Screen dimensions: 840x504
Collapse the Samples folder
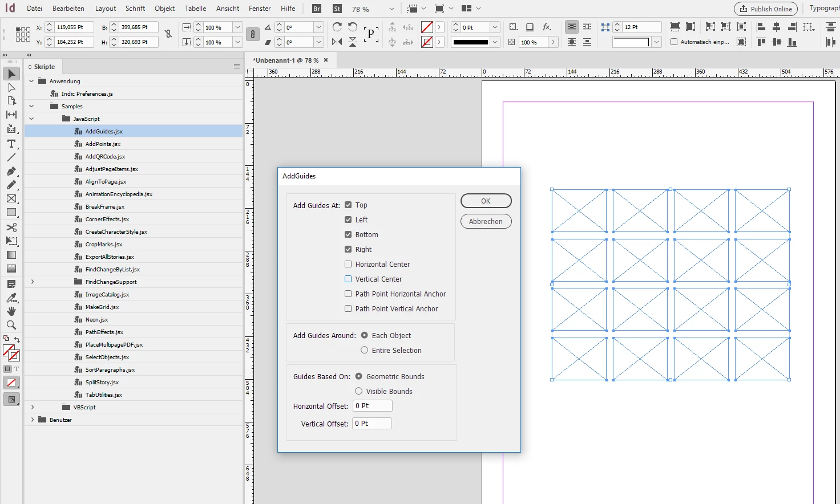click(x=32, y=106)
